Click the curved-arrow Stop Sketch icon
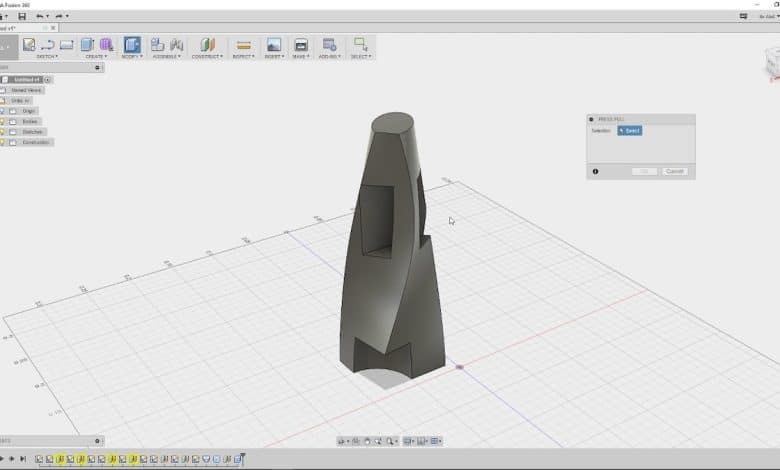This screenshot has width=780, height=470. (x=48, y=45)
